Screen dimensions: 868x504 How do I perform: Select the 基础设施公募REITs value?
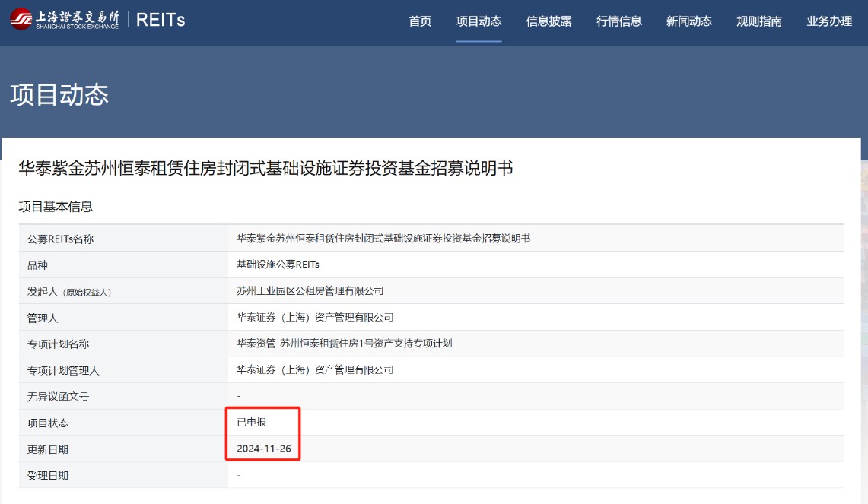pos(278,265)
